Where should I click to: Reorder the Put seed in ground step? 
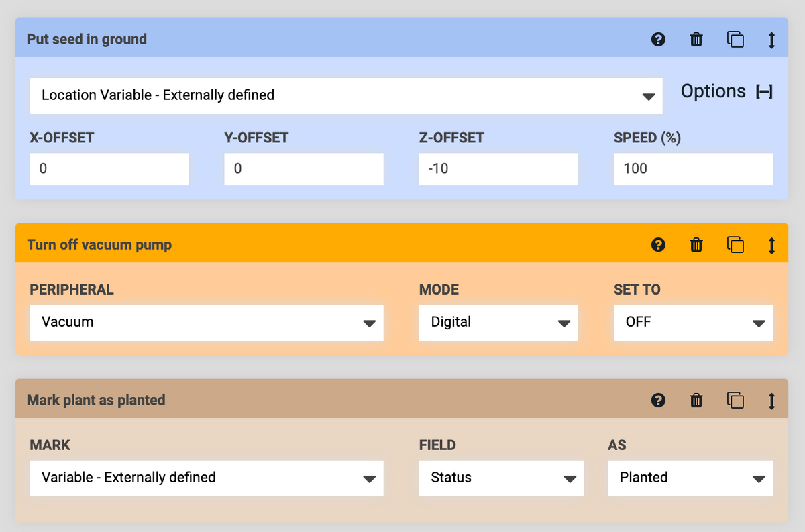771,40
